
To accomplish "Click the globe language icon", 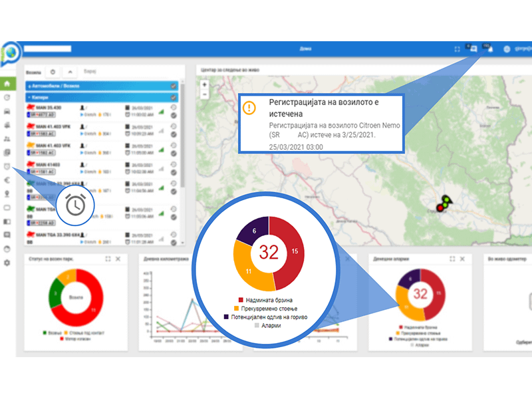I will click(507, 49).
